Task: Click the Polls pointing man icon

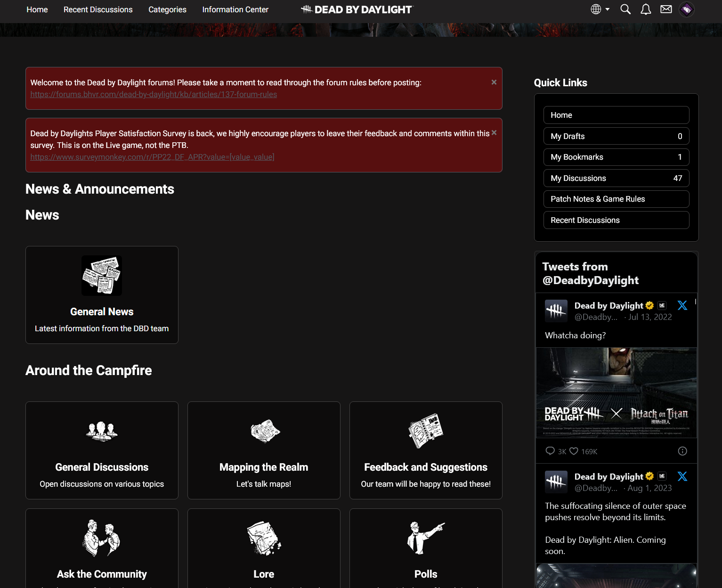Action: (x=426, y=538)
